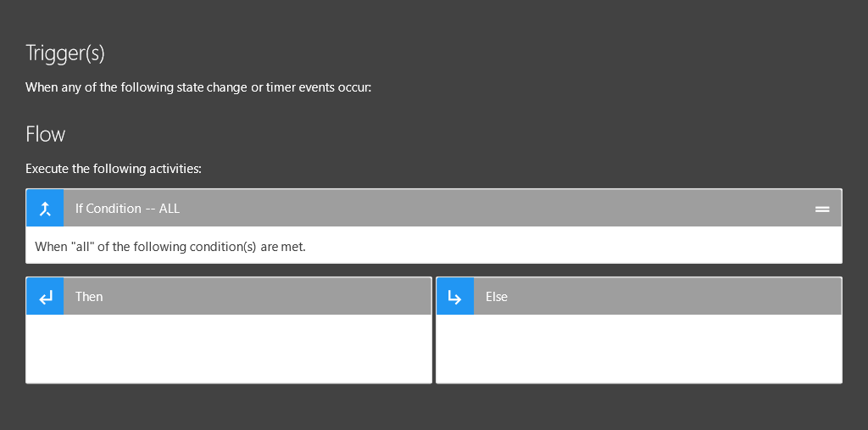Click the empty Then branch drop area
868x430 pixels.
pyautogui.click(x=229, y=349)
